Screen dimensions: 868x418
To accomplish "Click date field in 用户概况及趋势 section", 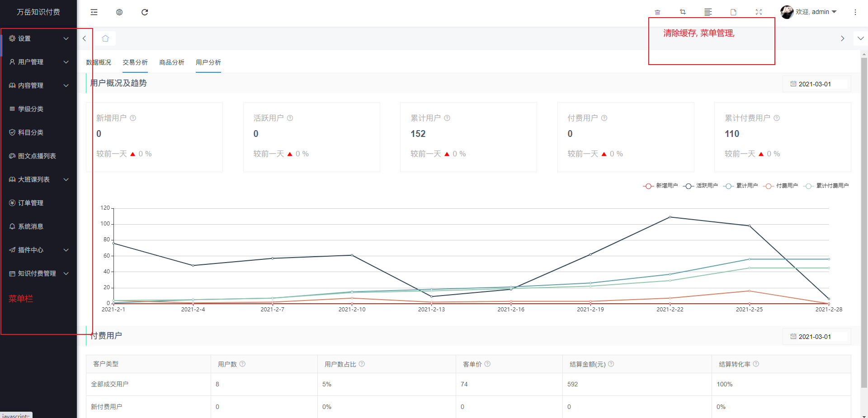I will [x=816, y=84].
